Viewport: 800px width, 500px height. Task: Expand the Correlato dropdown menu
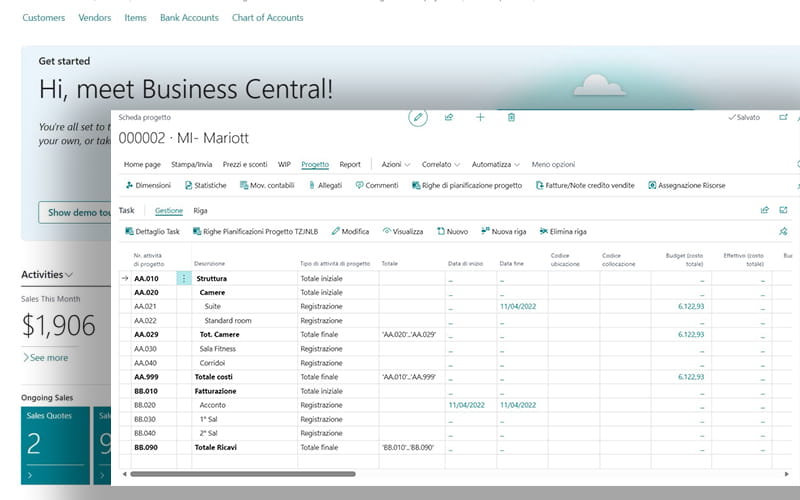[x=441, y=164]
